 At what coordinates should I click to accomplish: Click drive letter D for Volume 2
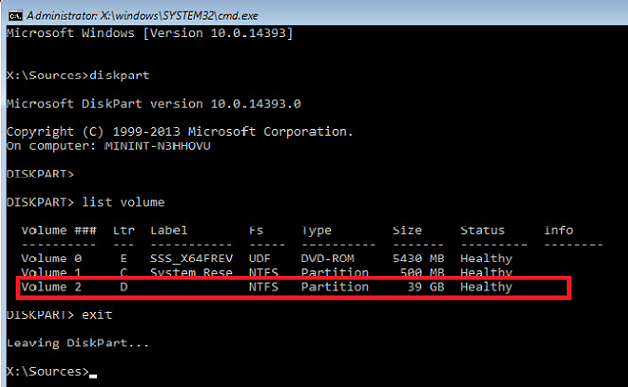tap(124, 287)
